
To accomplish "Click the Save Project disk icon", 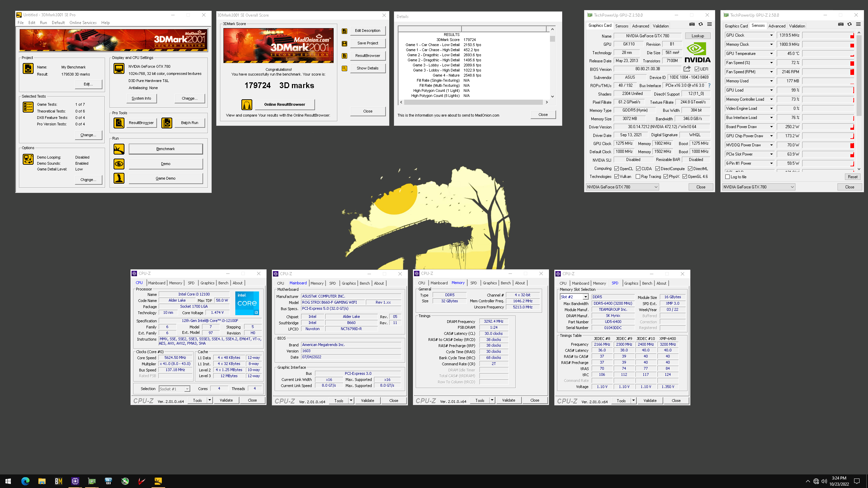I will coord(344,43).
